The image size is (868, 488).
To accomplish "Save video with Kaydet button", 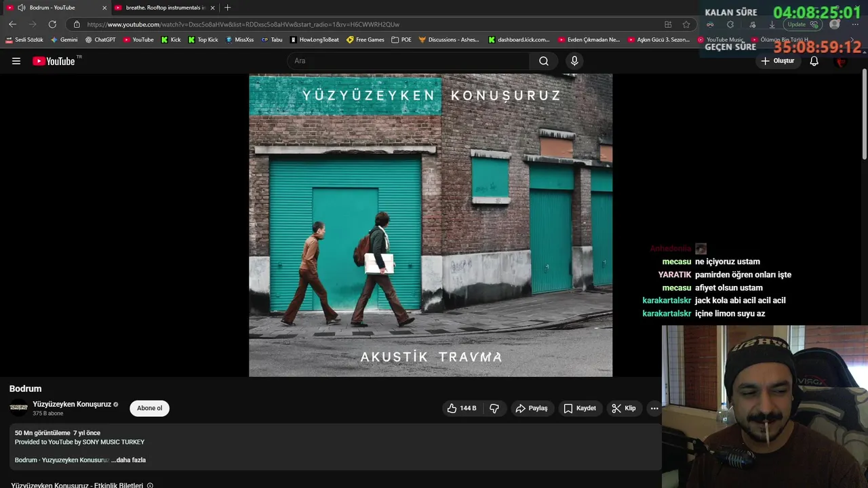I will pos(580,408).
